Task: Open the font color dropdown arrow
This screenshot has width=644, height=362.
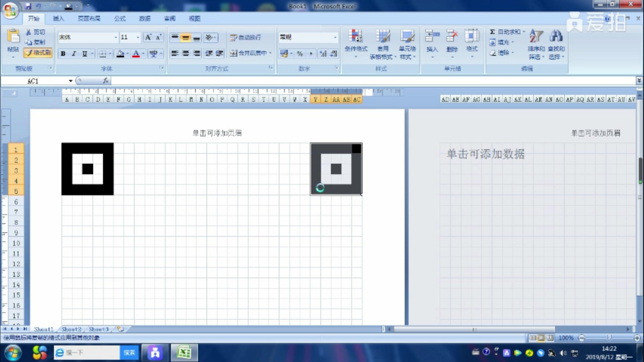Action: coord(143,54)
